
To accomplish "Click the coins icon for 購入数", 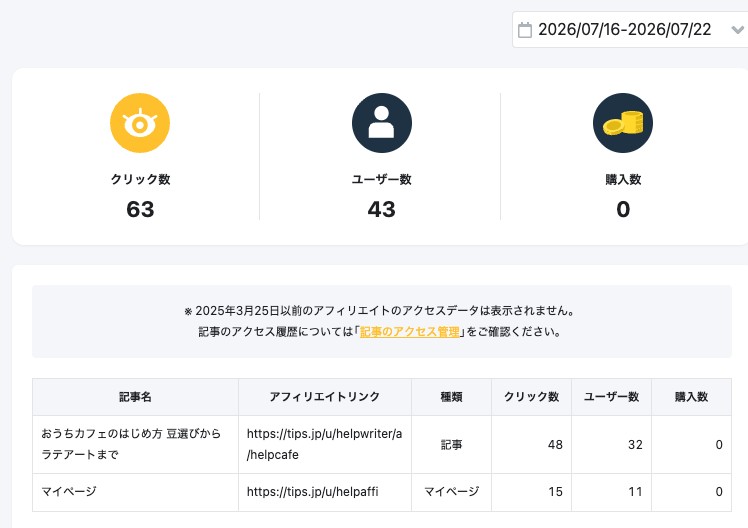I will pos(623,123).
